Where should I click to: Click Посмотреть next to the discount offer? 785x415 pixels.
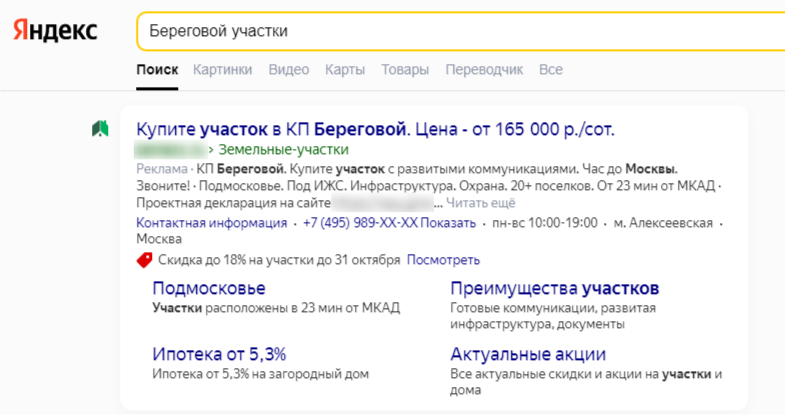pos(443,260)
